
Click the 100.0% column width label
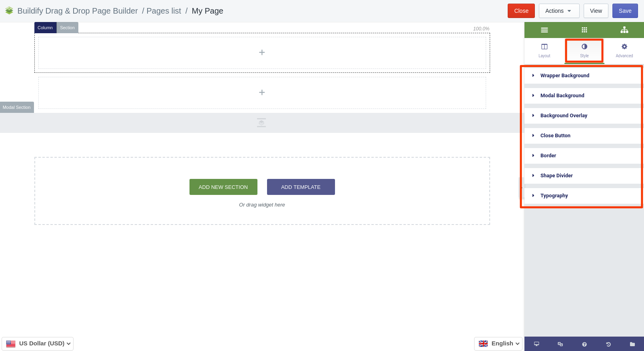481,29
